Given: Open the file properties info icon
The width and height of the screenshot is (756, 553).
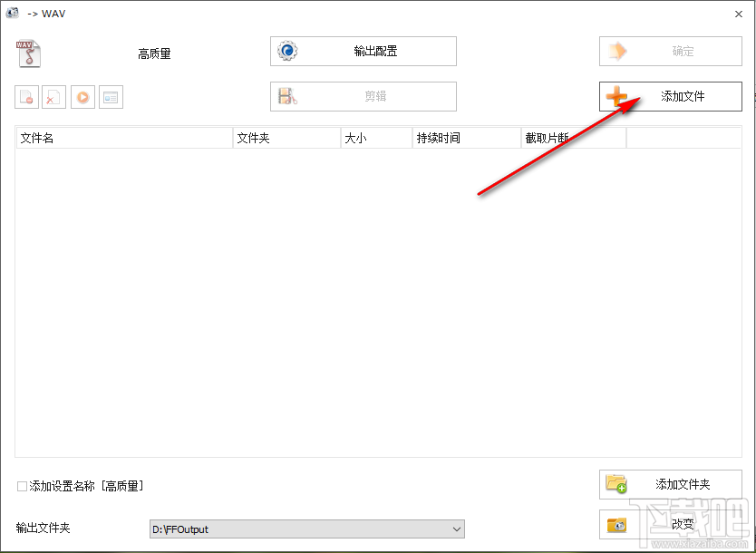Looking at the screenshot, I should click(x=111, y=97).
